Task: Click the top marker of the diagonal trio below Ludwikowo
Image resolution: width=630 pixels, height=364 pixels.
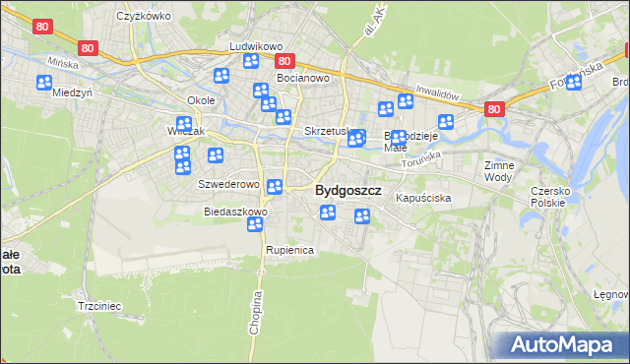Action: (x=261, y=91)
